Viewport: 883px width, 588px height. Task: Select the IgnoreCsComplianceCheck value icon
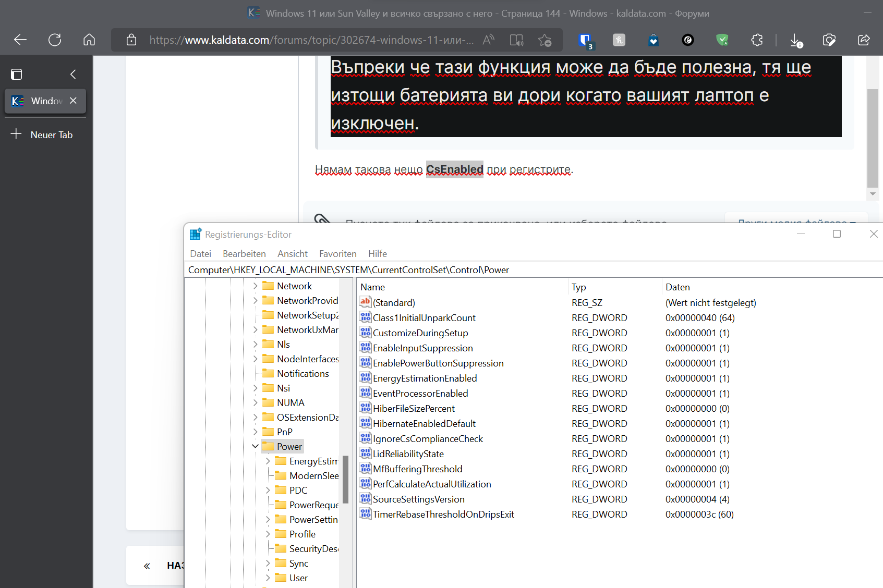coord(365,438)
